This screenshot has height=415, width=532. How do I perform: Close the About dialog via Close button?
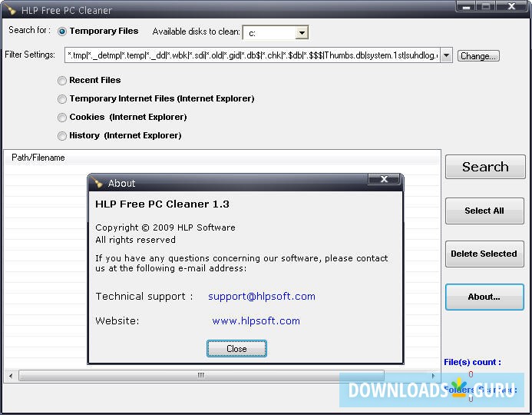tap(236, 349)
